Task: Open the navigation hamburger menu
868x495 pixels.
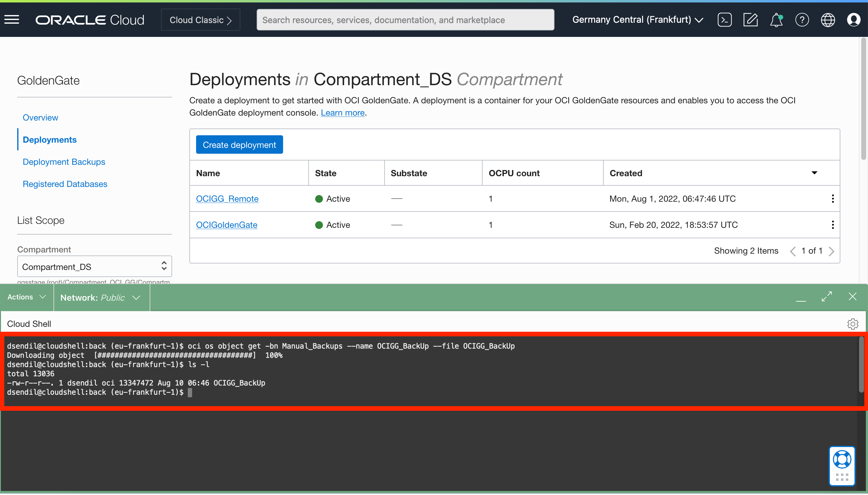Action: point(12,19)
